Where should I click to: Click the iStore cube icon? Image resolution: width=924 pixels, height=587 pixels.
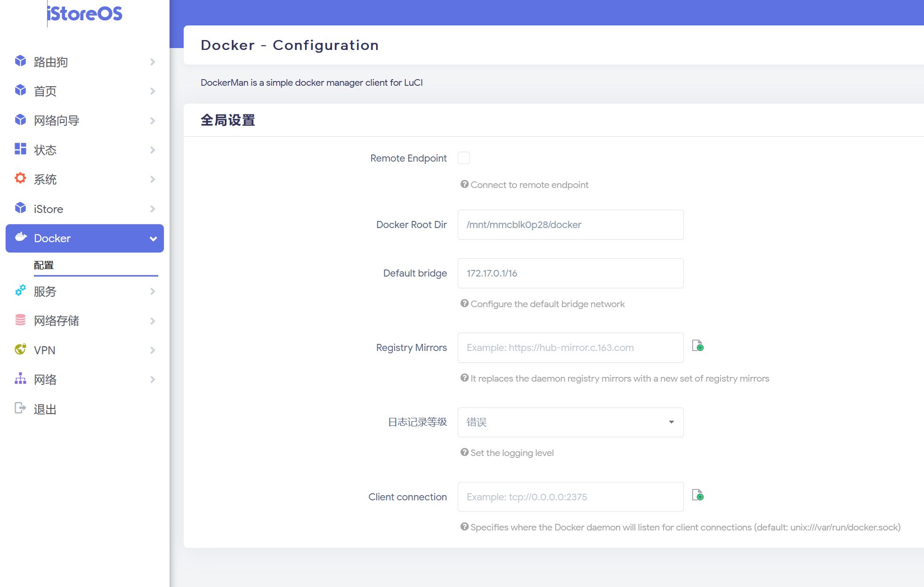20,208
